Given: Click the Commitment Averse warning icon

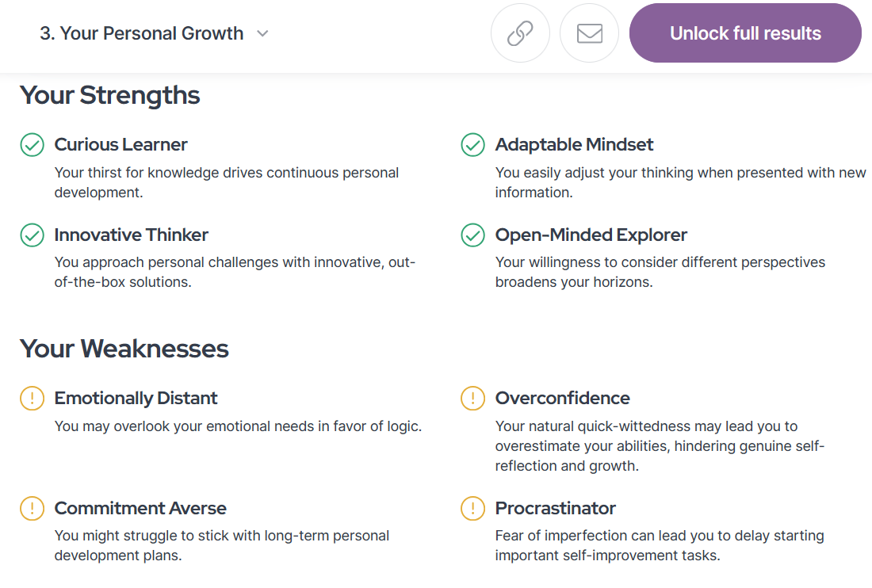Looking at the screenshot, I should pos(33,509).
